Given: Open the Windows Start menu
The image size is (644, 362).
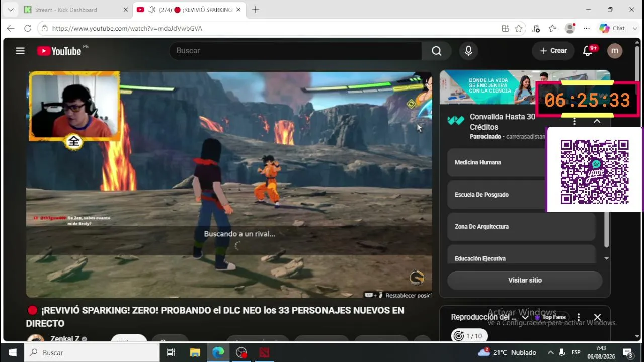Looking at the screenshot, I should 12,352.
